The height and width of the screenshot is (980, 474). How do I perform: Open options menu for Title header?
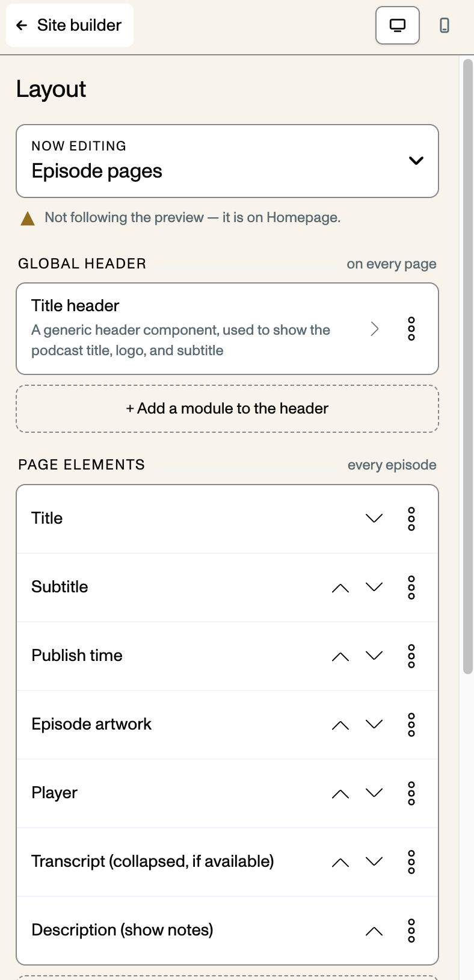pos(411,329)
